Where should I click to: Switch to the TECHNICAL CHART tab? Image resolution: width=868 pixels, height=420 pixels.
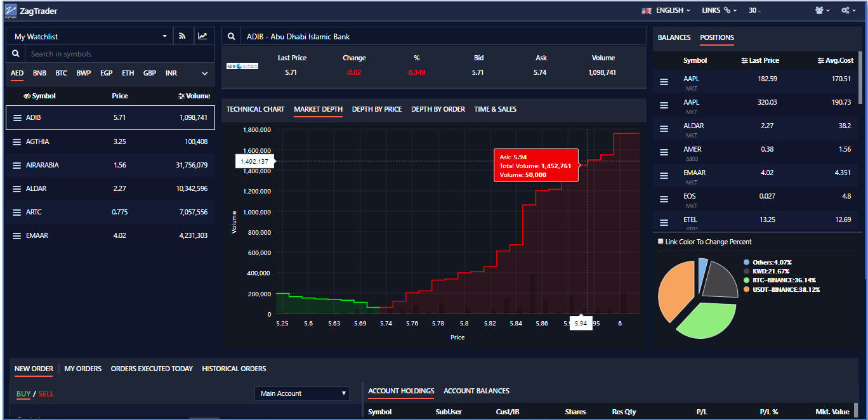255,109
